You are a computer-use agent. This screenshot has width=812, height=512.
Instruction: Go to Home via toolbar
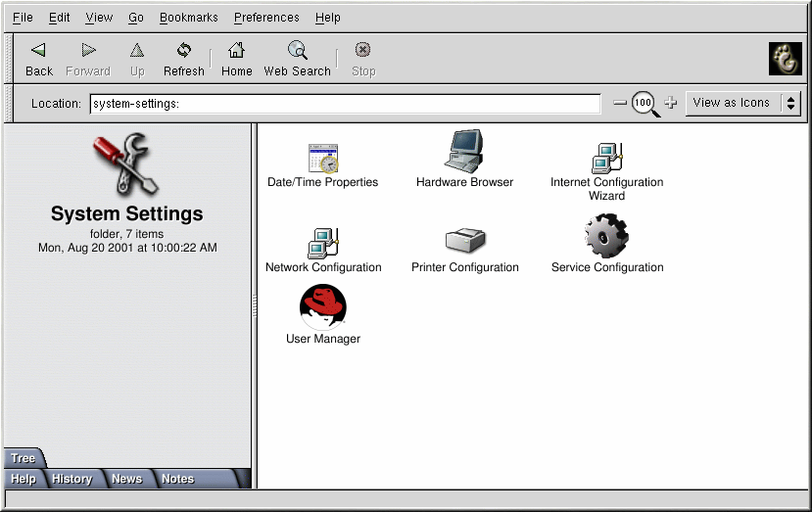[x=236, y=59]
